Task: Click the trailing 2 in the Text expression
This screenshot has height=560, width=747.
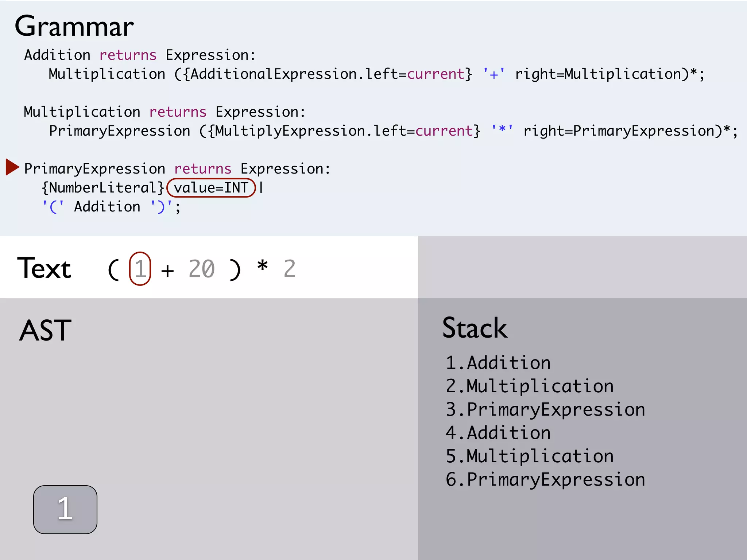Action: coord(290,269)
